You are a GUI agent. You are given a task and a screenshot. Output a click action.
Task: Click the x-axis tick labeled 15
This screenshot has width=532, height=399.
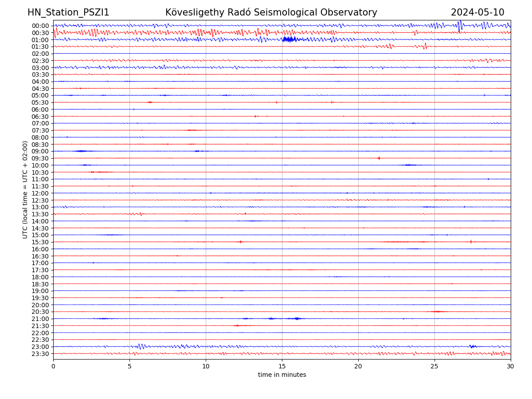[282, 367]
